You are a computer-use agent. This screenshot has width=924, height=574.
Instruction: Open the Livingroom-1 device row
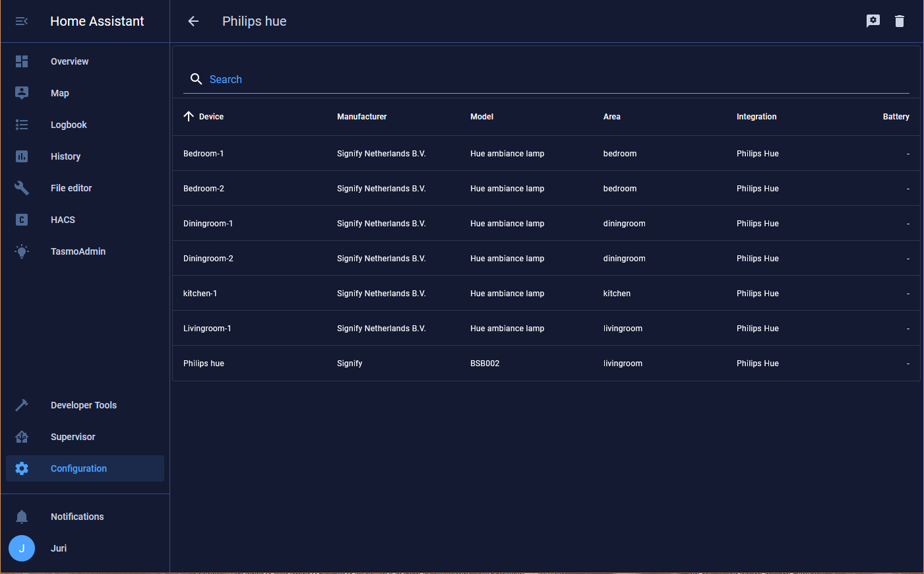click(x=546, y=328)
